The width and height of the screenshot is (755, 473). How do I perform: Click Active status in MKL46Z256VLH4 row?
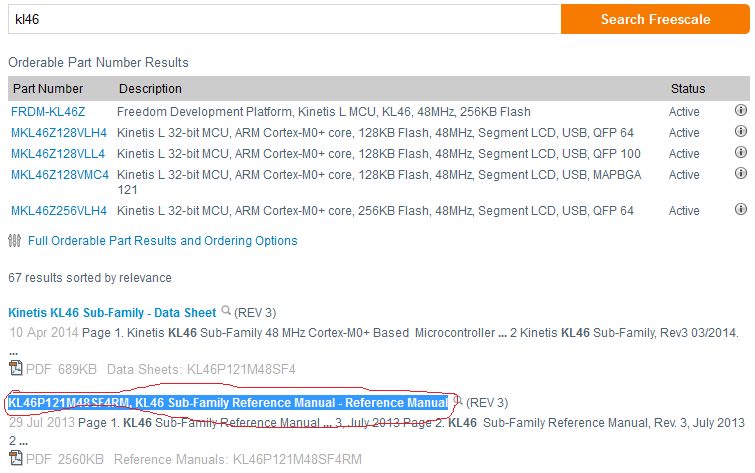tap(684, 210)
